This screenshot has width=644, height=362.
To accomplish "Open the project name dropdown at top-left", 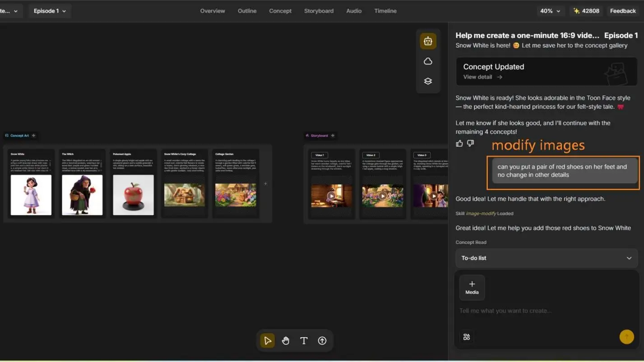I will (10, 11).
